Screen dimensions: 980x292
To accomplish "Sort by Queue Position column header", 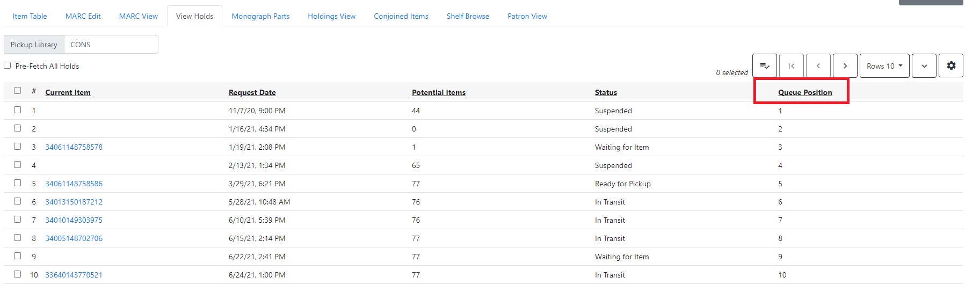I will point(804,92).
